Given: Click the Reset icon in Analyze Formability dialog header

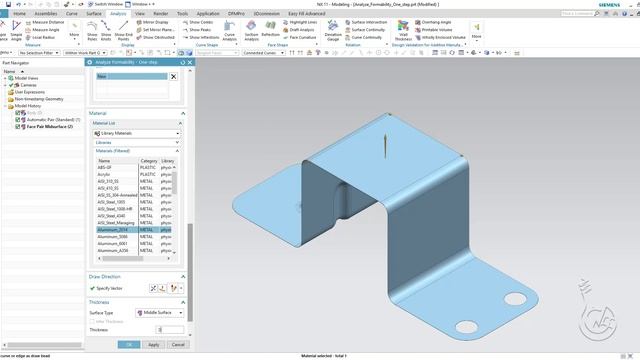Looking at the screenshot, I should click(182, 62).
